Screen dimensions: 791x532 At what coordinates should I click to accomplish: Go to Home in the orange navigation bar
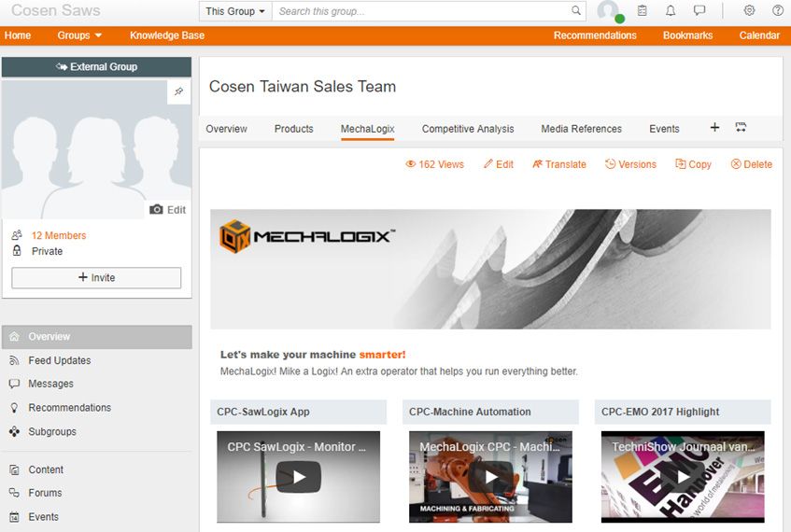[x=18, y=35]
